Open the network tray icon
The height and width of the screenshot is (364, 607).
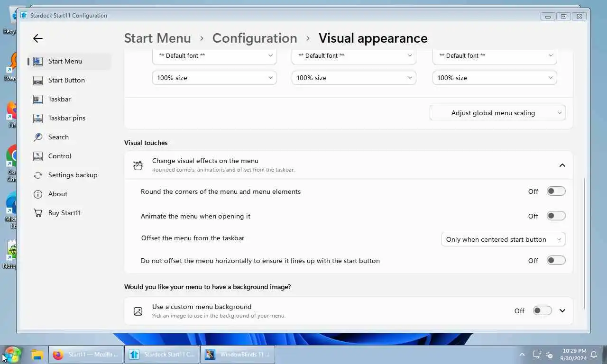[537, 355]
